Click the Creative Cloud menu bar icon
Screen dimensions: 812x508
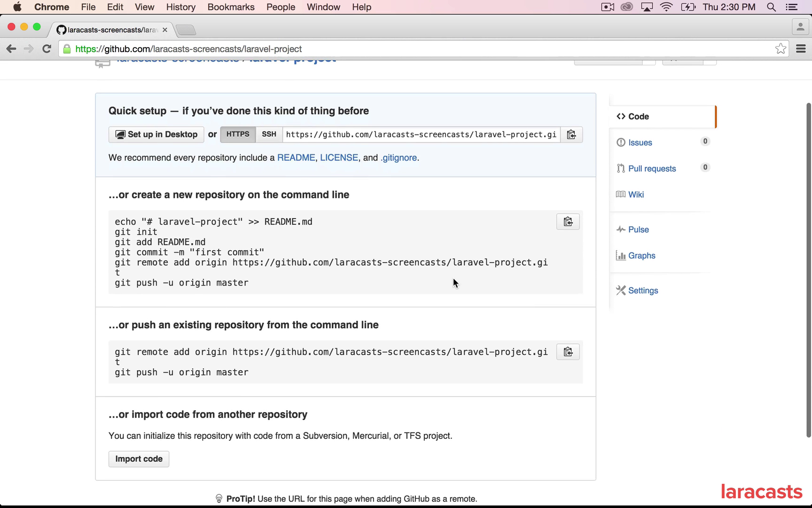[627, 7]
